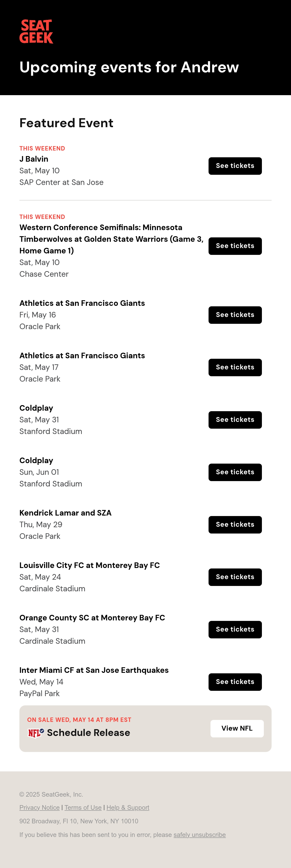Viewport: 291px width, 868px height.
Task: Click the safely unsubscribe link
Action: pos(199,835)
